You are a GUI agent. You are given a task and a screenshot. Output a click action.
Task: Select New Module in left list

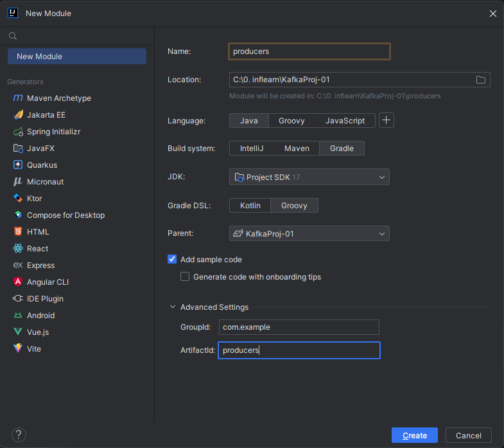pyautogui.click(x=77, y=57)
